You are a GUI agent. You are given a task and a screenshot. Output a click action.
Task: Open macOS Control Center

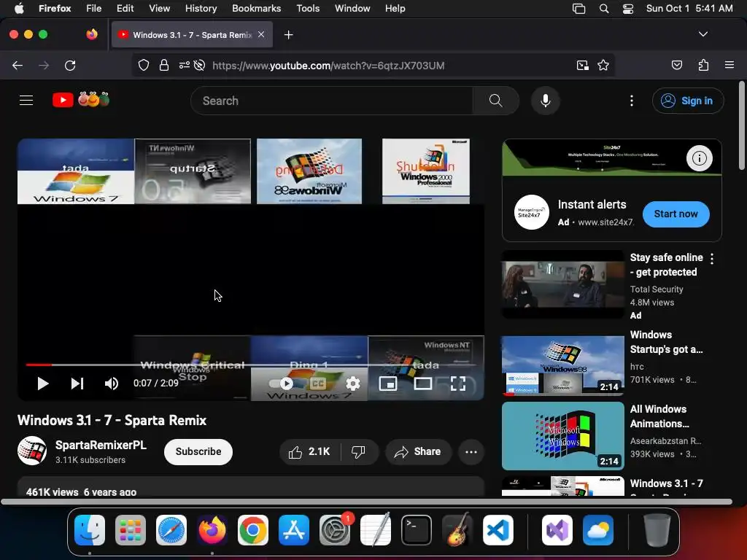click(x=628, y=8)
